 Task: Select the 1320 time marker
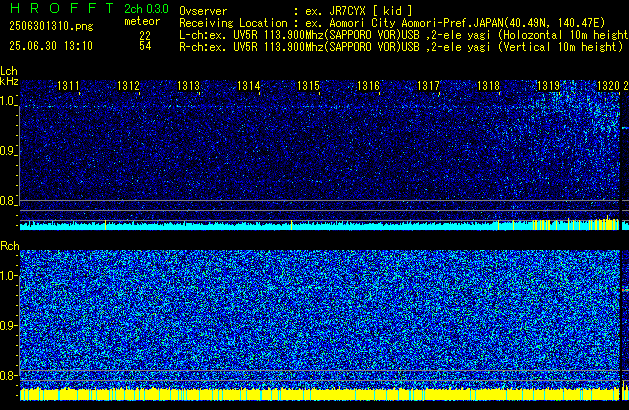(608, 86)
